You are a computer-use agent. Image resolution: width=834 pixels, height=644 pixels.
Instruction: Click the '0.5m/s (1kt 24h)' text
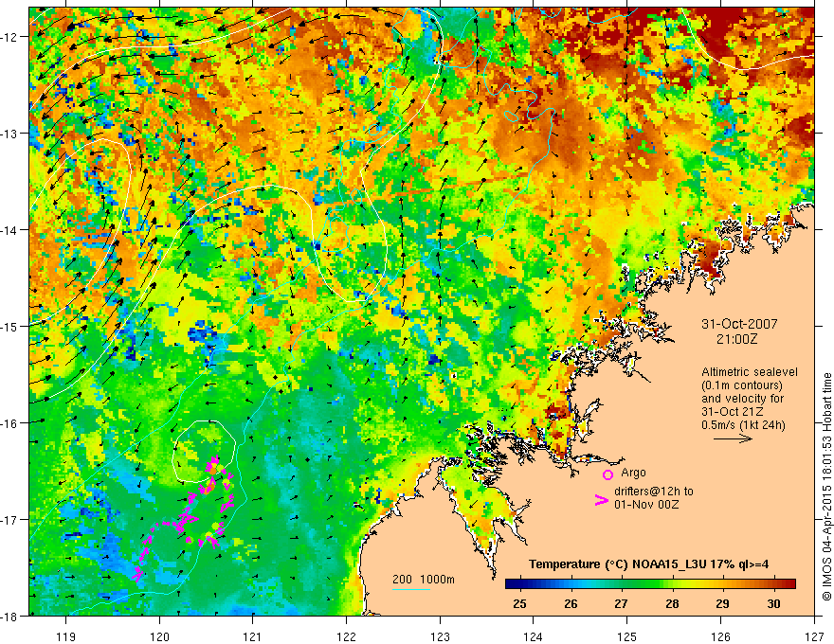[x=743, y=425]
